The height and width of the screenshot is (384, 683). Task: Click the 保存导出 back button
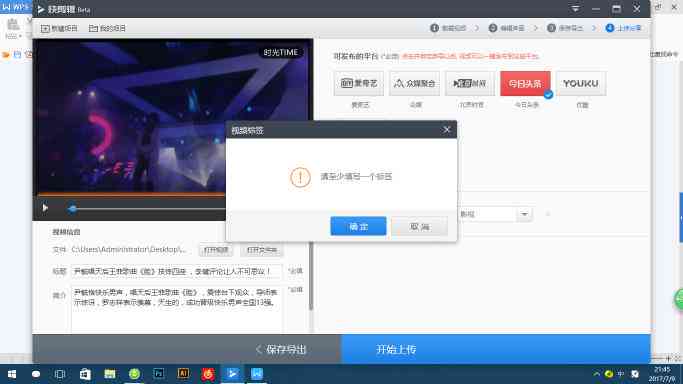(281, 349)
